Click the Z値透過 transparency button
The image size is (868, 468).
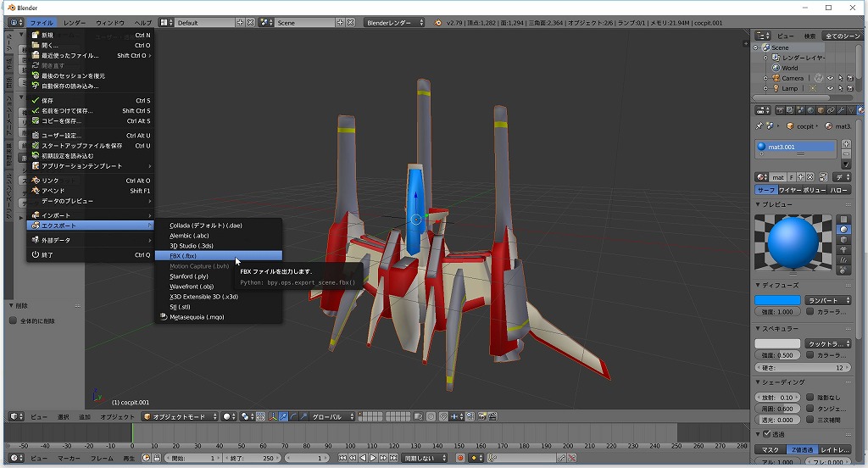[800, 449]
